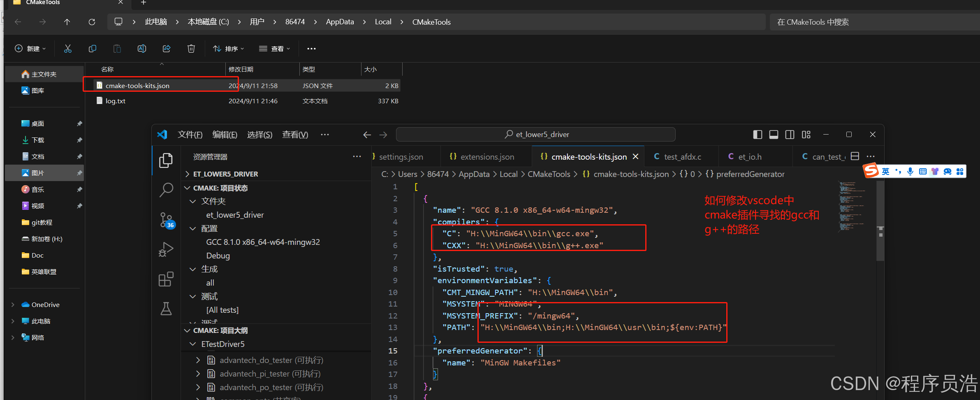This screenshot has width=980, height=400.
Task: Select the Explorer icon in activity bar
Action: click(166, 160)
